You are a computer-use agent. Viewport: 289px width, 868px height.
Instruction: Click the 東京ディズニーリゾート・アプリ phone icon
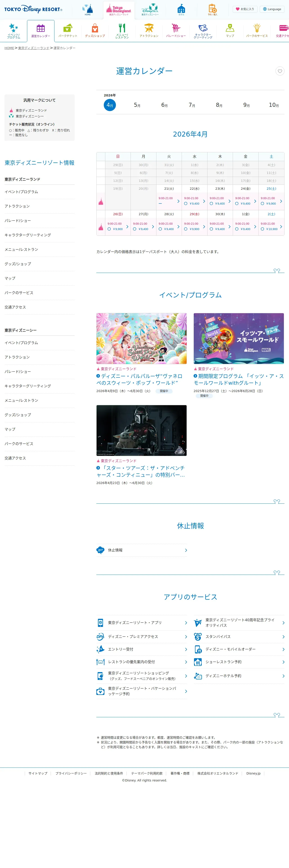[100, 622]
